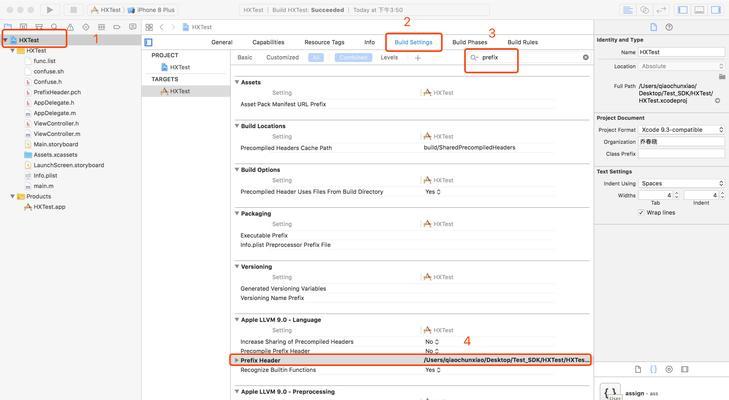Open the Report navigator speech-bubble icon
Screen dimensions: 729x400
133,27
